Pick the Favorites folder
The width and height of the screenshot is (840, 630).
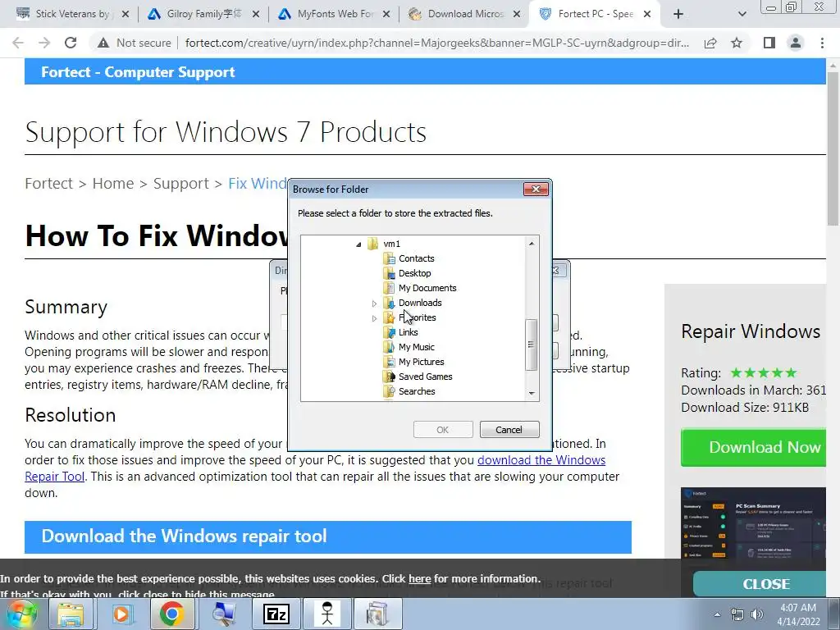[x=418, y=317]
